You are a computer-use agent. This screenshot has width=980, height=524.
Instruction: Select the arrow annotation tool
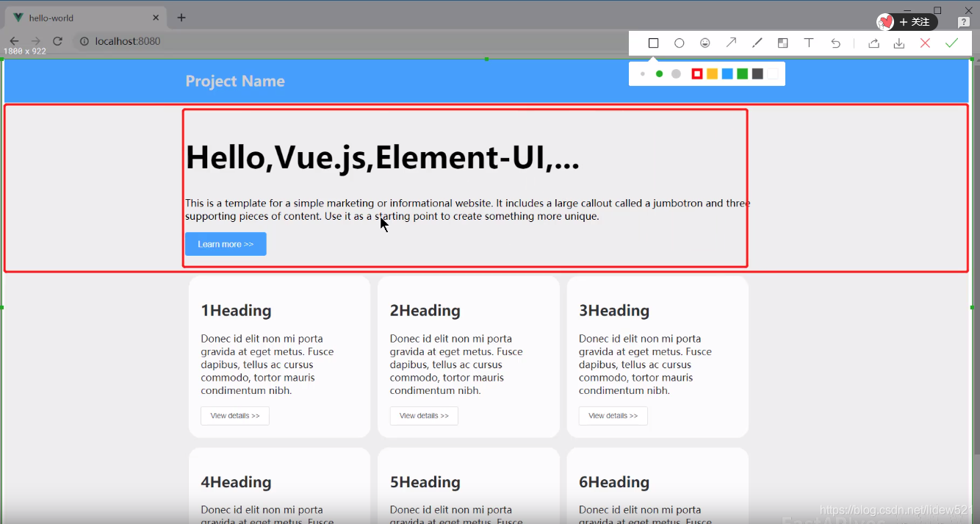click(731, 43)
